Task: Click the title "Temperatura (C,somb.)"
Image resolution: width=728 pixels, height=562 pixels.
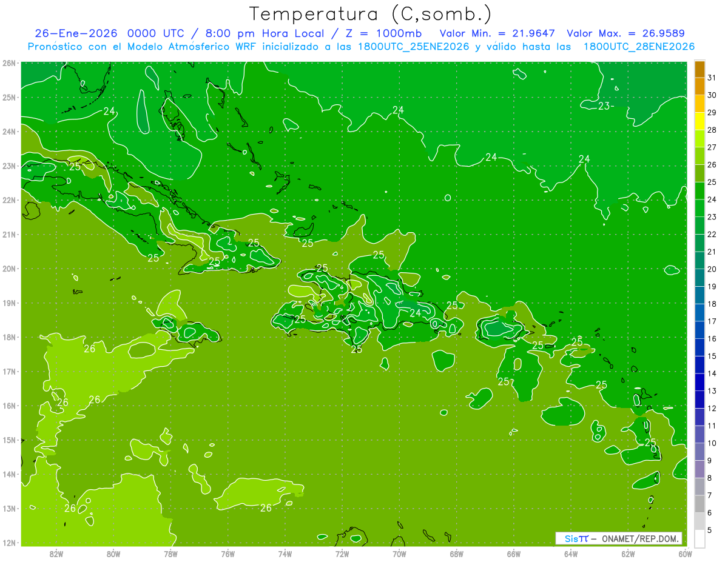Action: pos(370,14)
